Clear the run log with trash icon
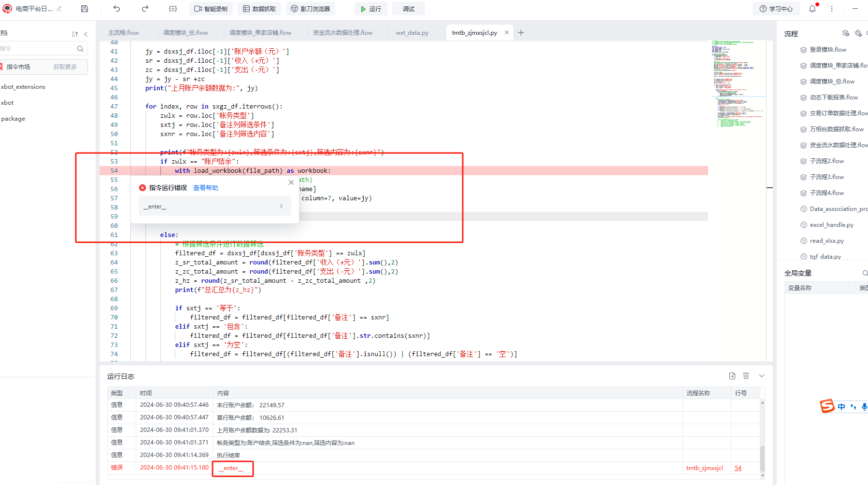Screen dimensions: 868x485 pos(746,376)
